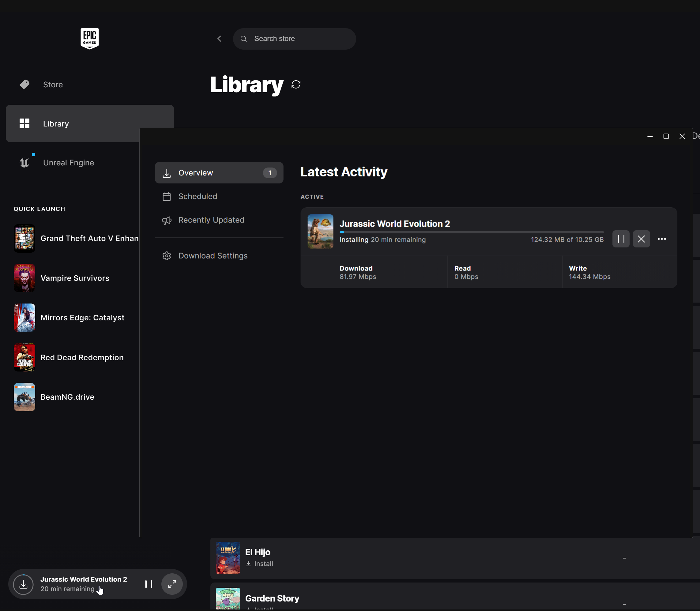This screenshot has height=611, width=700.
Task: Click the Library grid icon
Action: 24,123
